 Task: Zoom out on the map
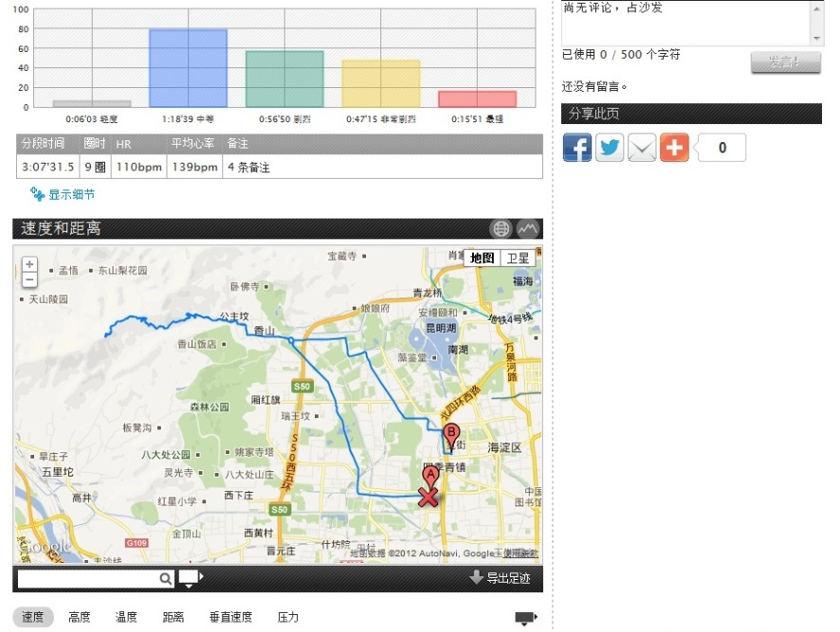point(30,280)
